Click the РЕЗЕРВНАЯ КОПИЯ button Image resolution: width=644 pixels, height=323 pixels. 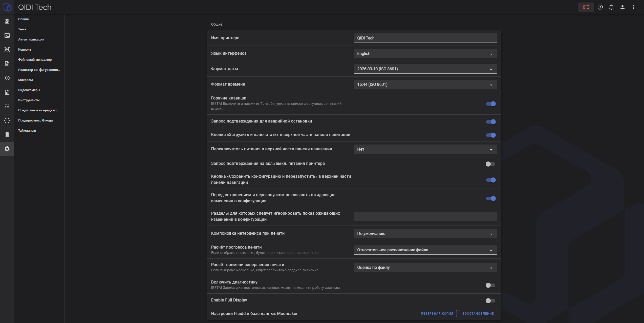pyautogui.click(x=437, y=314)
